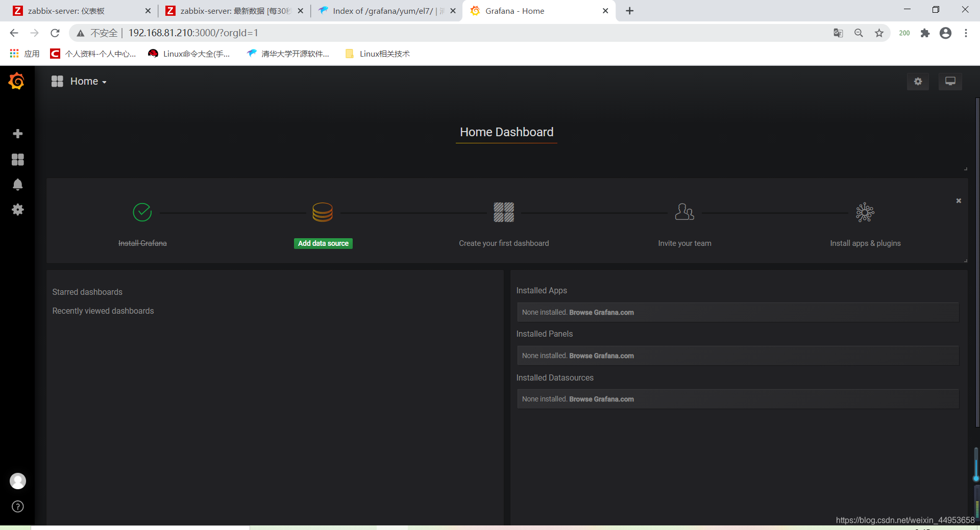Open dashboard settings gear at top right
980x530 pixels.
tap(918, 82)
